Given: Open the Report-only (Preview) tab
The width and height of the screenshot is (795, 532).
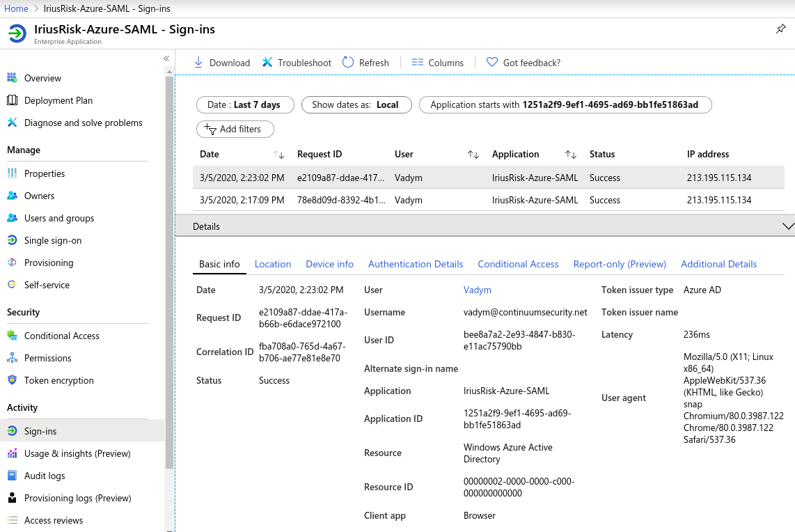Looking at the screenshot, I should pos(620,264).
